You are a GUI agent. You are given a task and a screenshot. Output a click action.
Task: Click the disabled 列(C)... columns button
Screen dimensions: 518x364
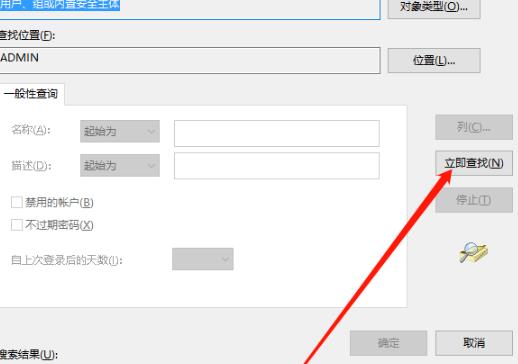click(474, 127)
